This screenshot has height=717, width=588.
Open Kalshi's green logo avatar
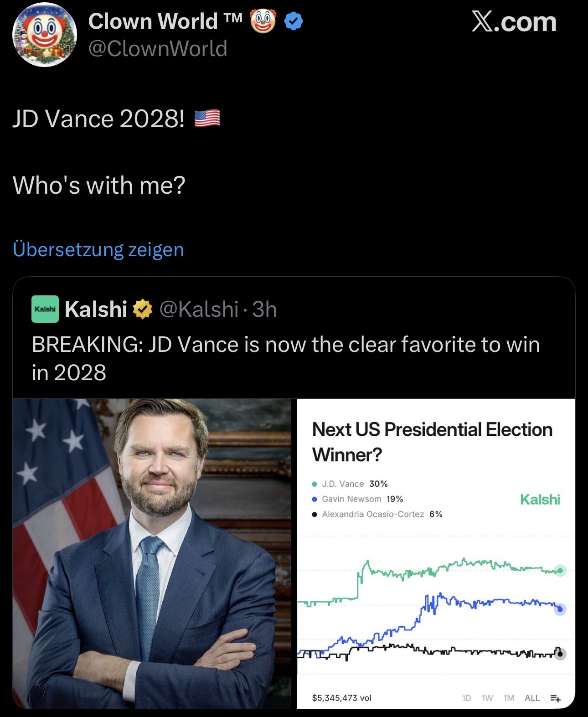[x=45, y=309]
